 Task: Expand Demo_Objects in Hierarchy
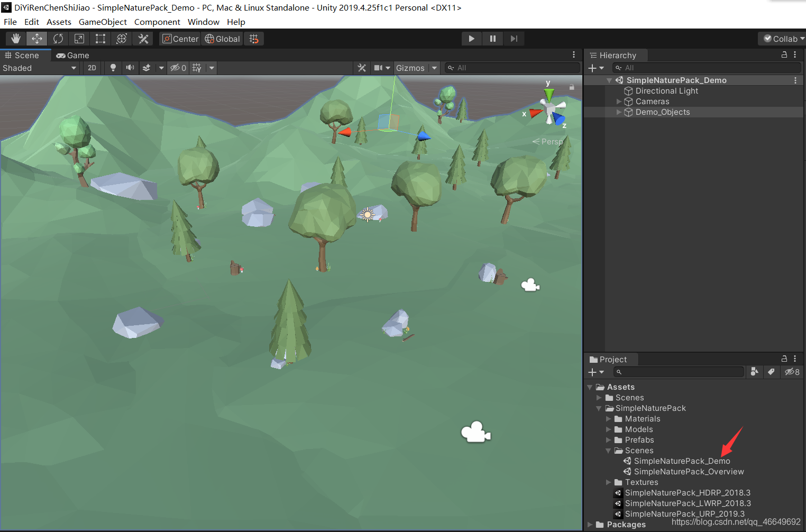[619, 112]
